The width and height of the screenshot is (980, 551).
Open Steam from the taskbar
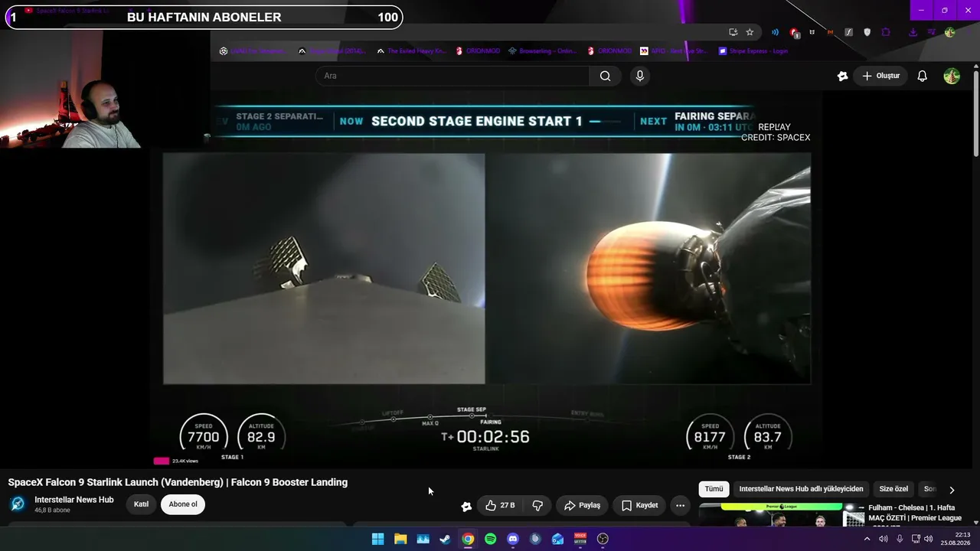[x=445, y=539]
